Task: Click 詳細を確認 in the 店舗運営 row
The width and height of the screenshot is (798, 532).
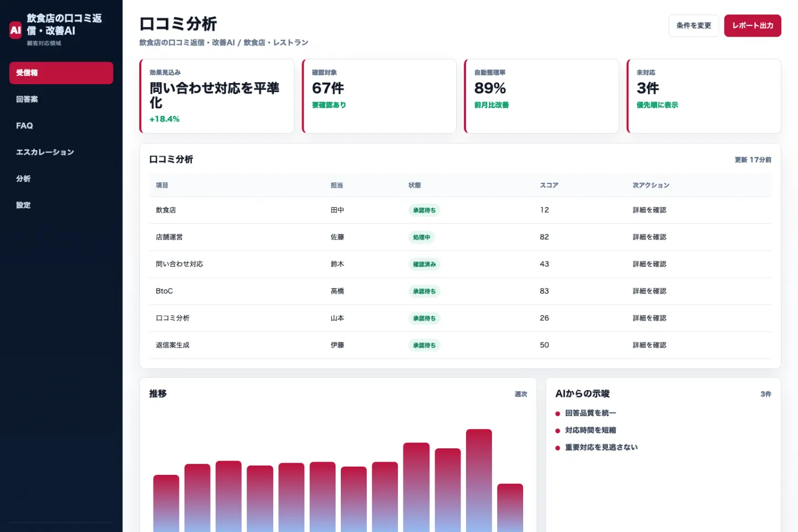Action: point(649,237)
